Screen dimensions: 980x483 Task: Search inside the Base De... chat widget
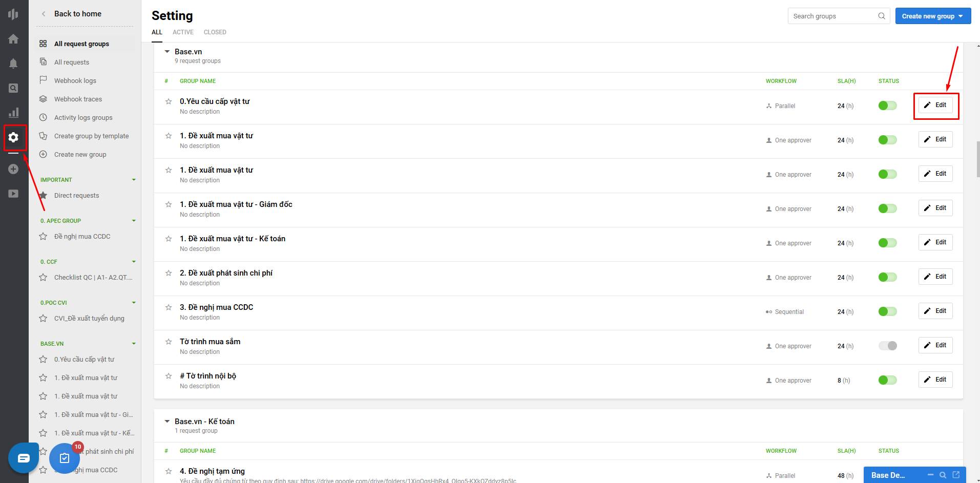point(943,475)
